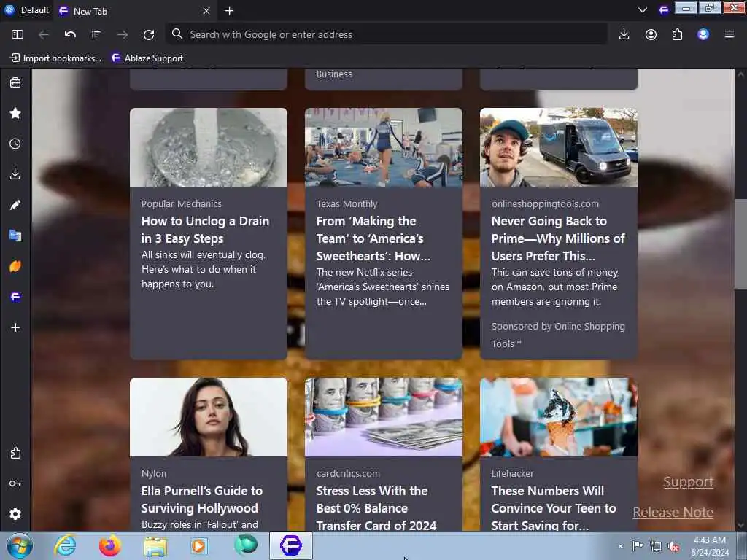
Task: Toggle the sidebar panel icon in toolbar
Action: click(x=18, y=34)
